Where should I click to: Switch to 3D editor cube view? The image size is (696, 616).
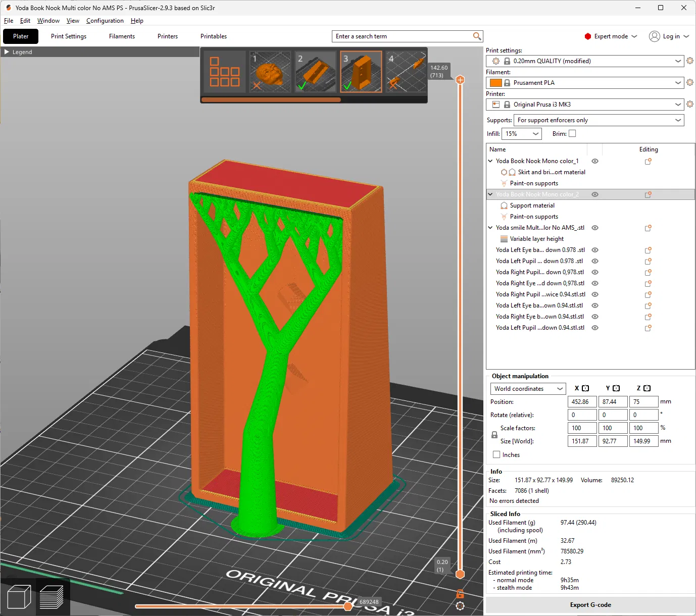click(x=19, y=596)
